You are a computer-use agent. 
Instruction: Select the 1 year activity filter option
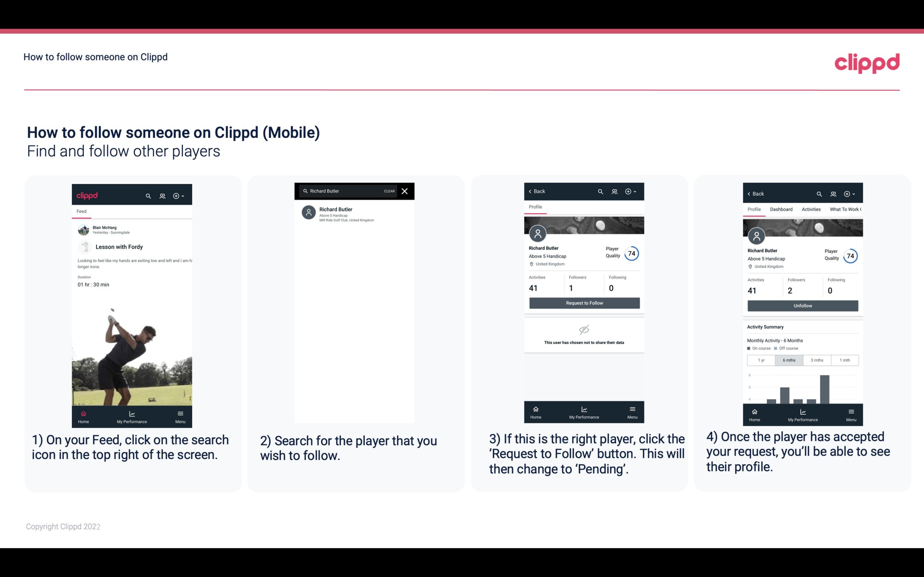tap(761, 359)
